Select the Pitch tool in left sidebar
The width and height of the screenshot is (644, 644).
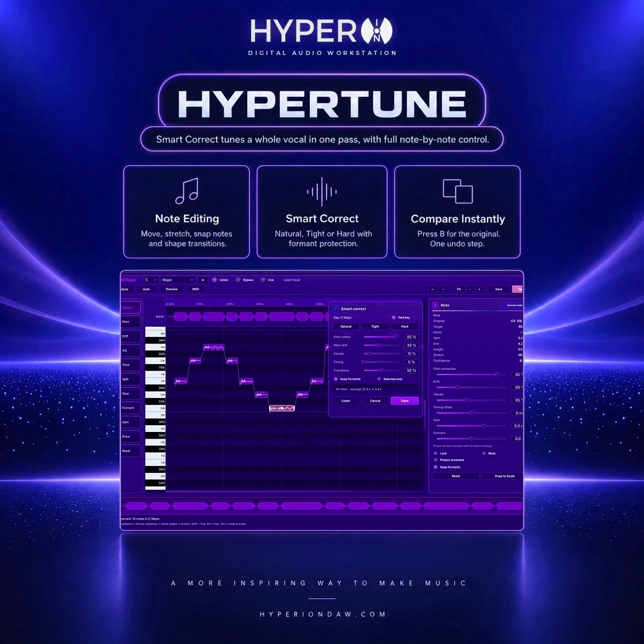coord(131,322)
